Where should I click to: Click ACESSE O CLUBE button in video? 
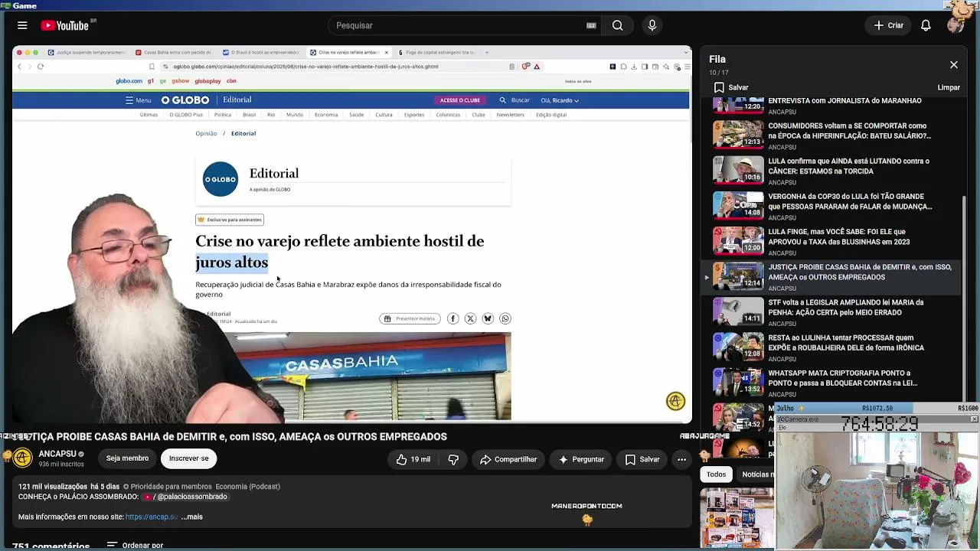pyautogui.click(x=460, y=100)
